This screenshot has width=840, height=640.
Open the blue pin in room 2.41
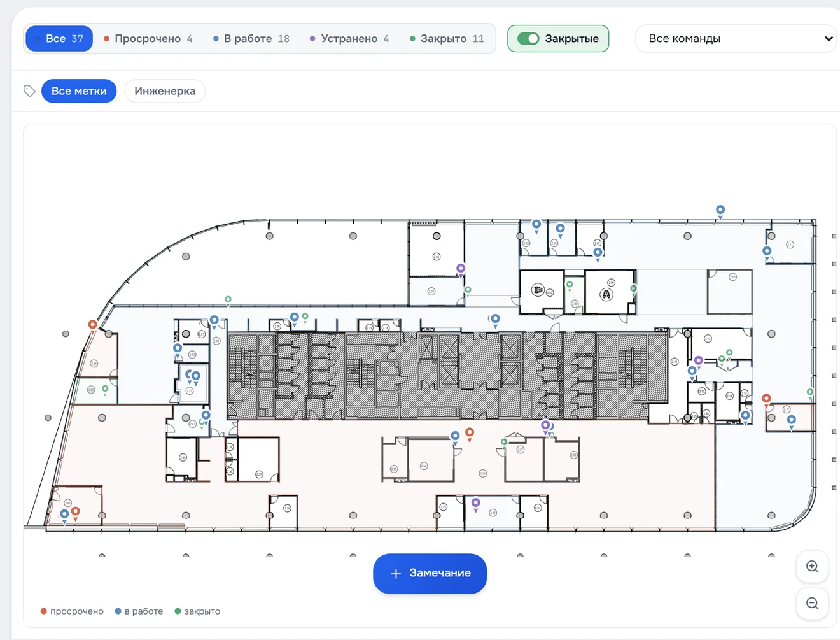coord(206,417)
